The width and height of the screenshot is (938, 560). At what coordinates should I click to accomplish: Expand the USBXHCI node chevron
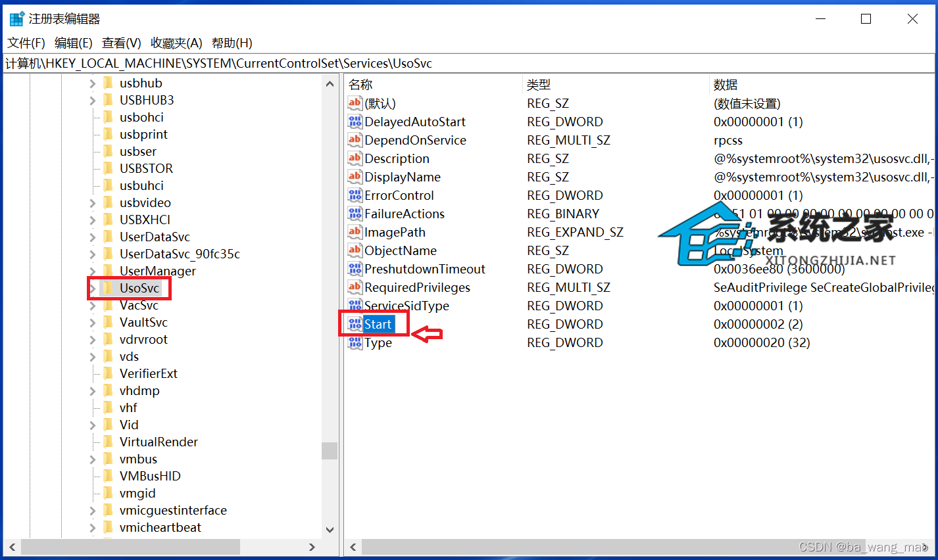pos(92,220)
